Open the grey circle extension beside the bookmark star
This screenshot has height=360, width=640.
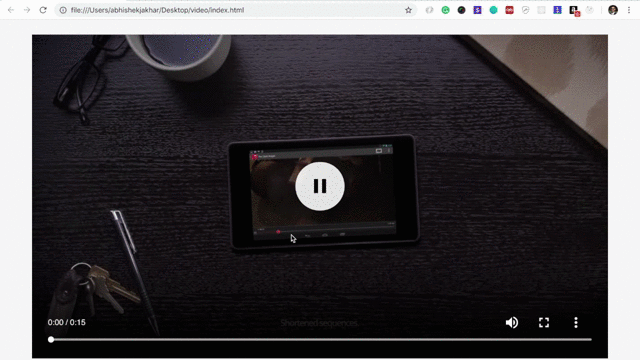pyautogui.click(x=429, y=10)
